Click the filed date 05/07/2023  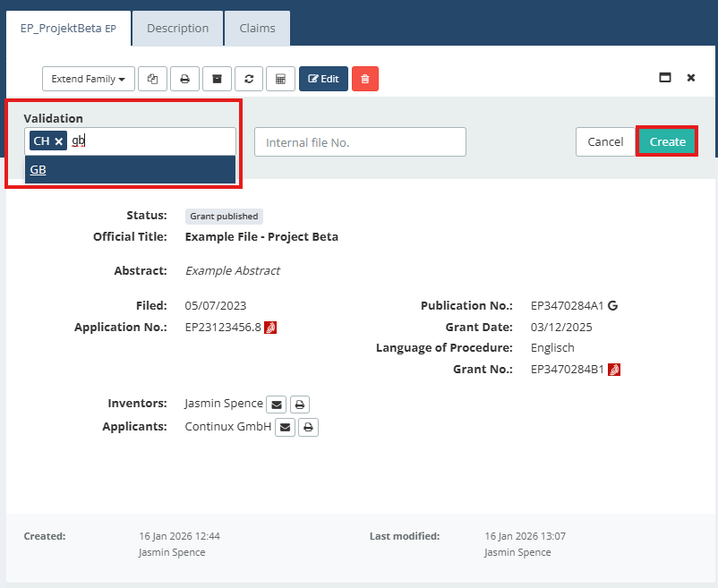click(216, 306)
